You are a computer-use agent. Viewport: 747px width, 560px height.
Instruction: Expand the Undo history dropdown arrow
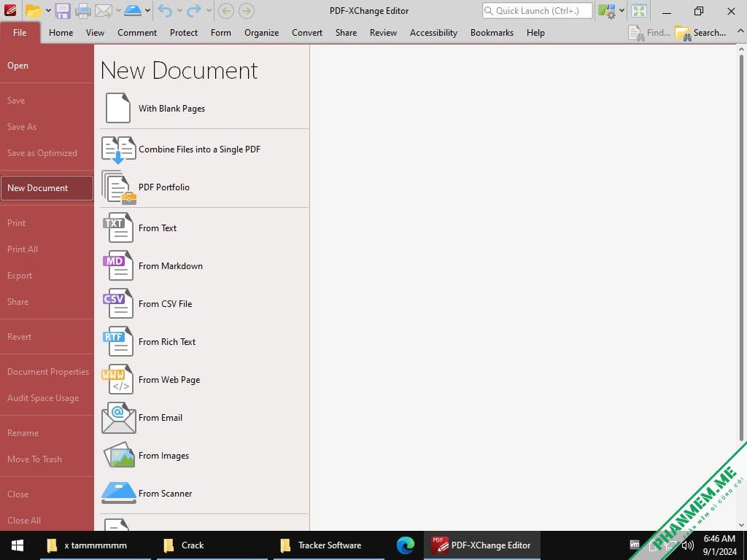click(179, 10)
